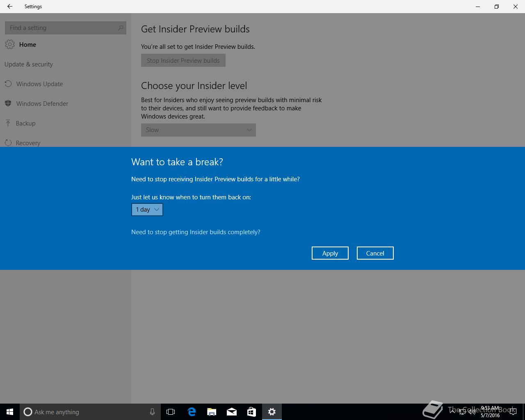Click the Settings gear taskbar icon

[x=272, y=412]
